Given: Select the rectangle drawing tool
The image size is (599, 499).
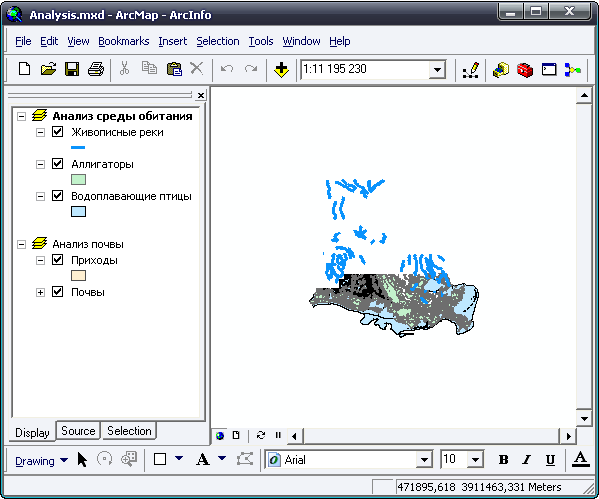Looking at the screenshot, I should [160, 459].
